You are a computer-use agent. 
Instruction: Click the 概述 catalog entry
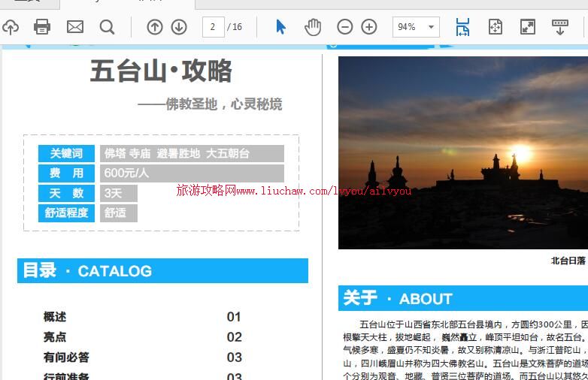coord(55,317)
